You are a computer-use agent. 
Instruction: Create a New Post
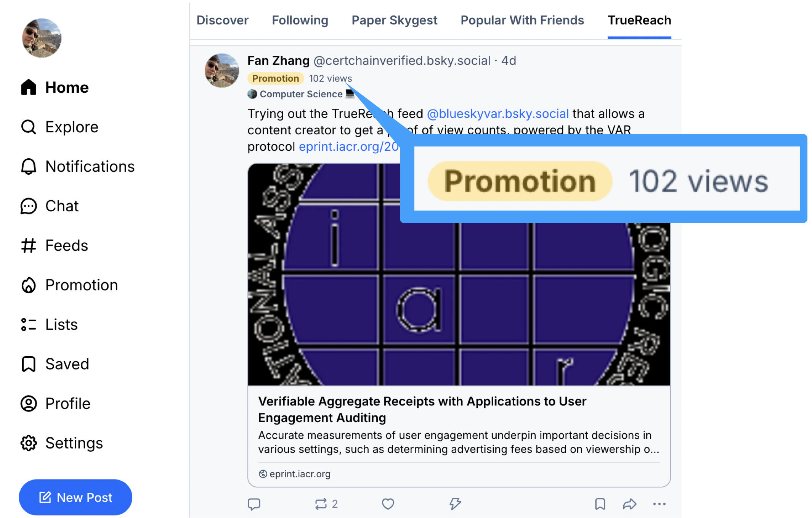[x=75, y=497]
